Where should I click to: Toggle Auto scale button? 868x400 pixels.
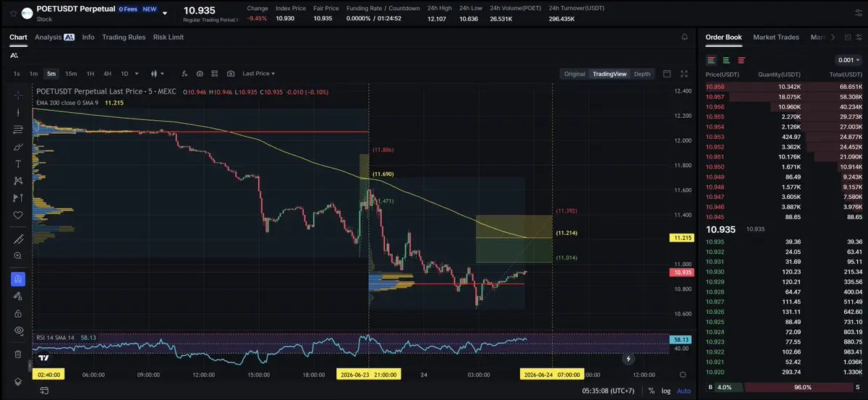point(684,391)
